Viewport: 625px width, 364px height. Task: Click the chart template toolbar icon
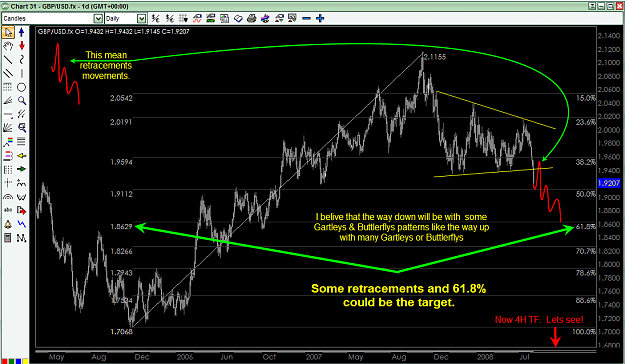click(210, 18)
